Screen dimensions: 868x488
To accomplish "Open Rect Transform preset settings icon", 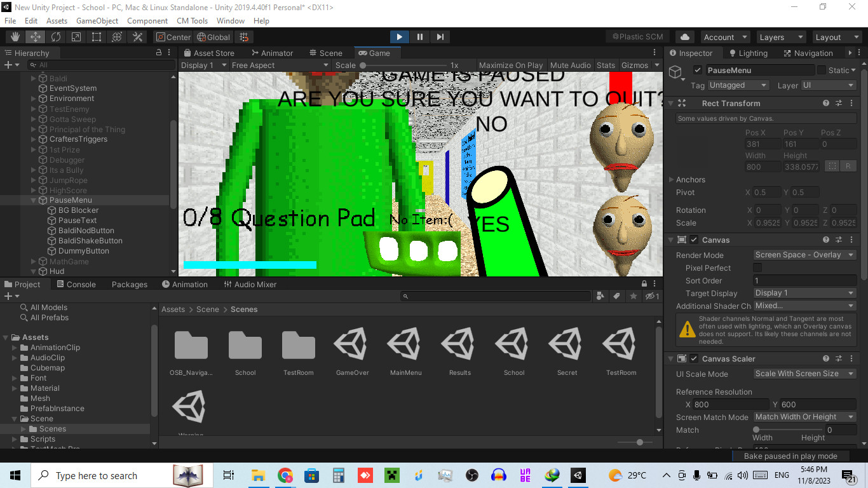I will point(838,103).
